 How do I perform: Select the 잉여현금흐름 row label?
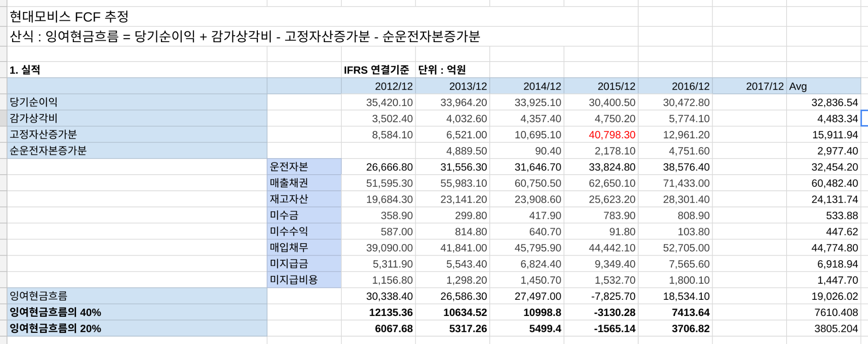[x=137, y=296]
